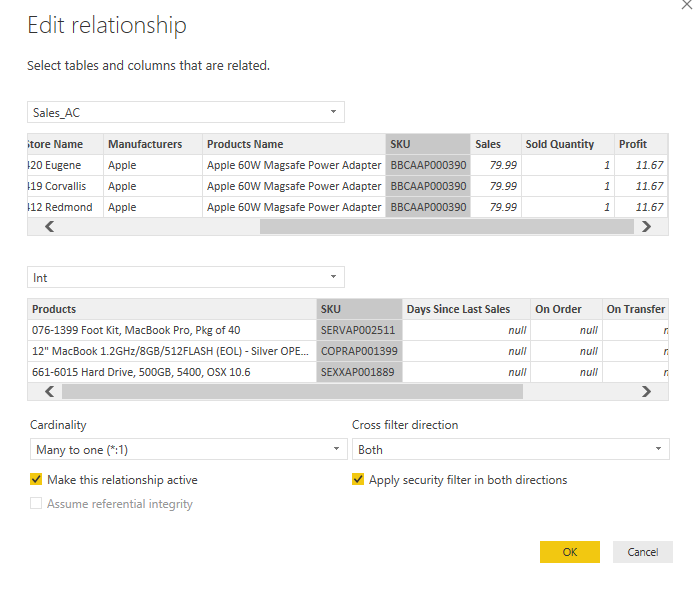The height and width of the screenshot is (589, 697).
Task: Click the 79.99 Sales value in Eugene row
Action: click(496, 165)
